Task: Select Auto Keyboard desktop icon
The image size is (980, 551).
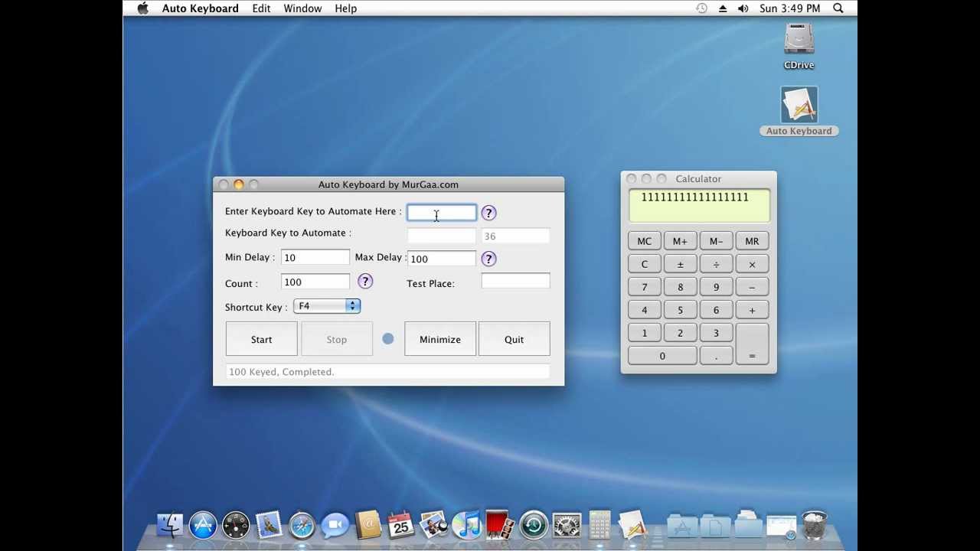Action: point(799,112)
